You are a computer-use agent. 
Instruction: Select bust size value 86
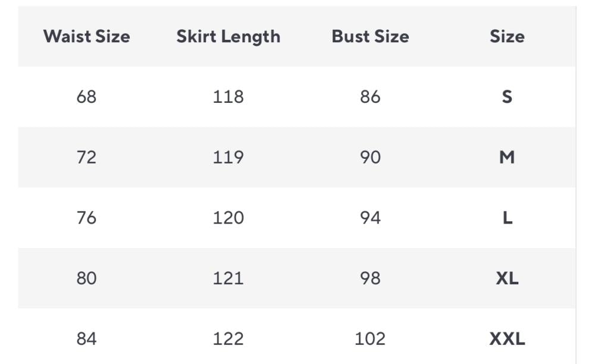[370, 96]
